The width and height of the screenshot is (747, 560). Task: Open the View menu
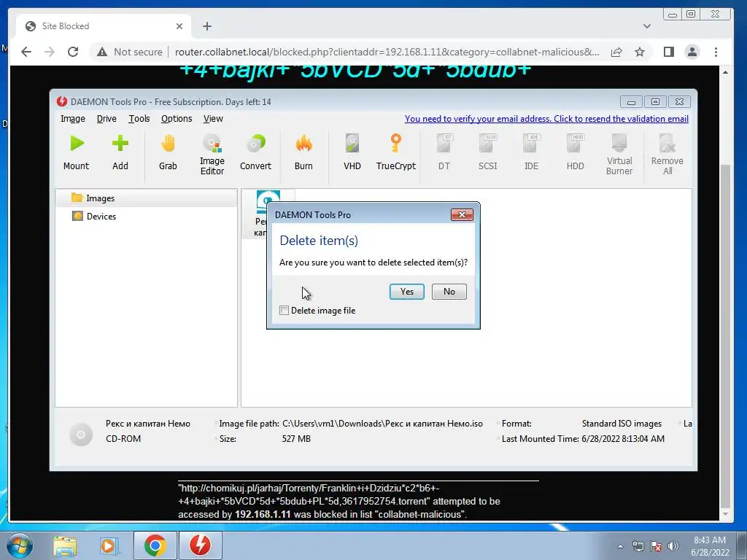213,119
